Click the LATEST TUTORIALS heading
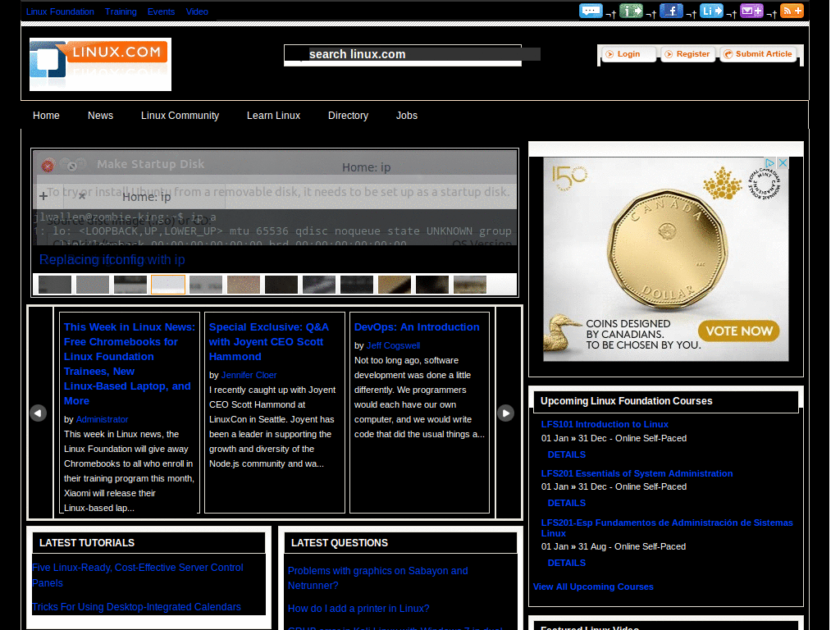 87,543
